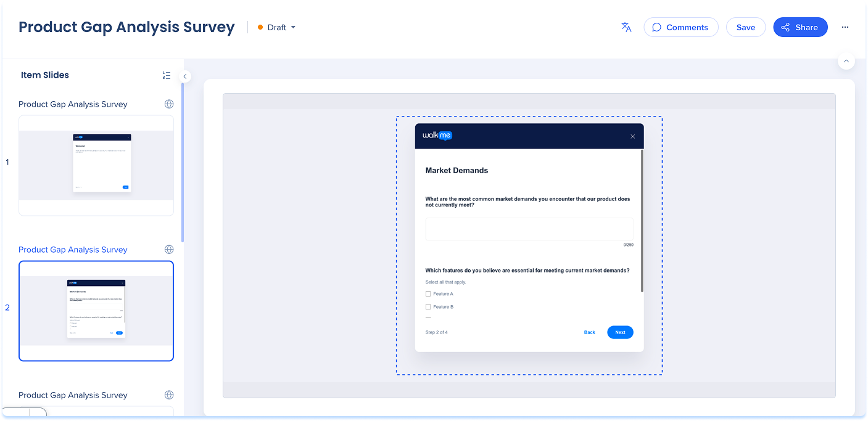Screen dimensions: 868x421
Task: Collapse the header using the up chevron
Action: coord(846,61)
